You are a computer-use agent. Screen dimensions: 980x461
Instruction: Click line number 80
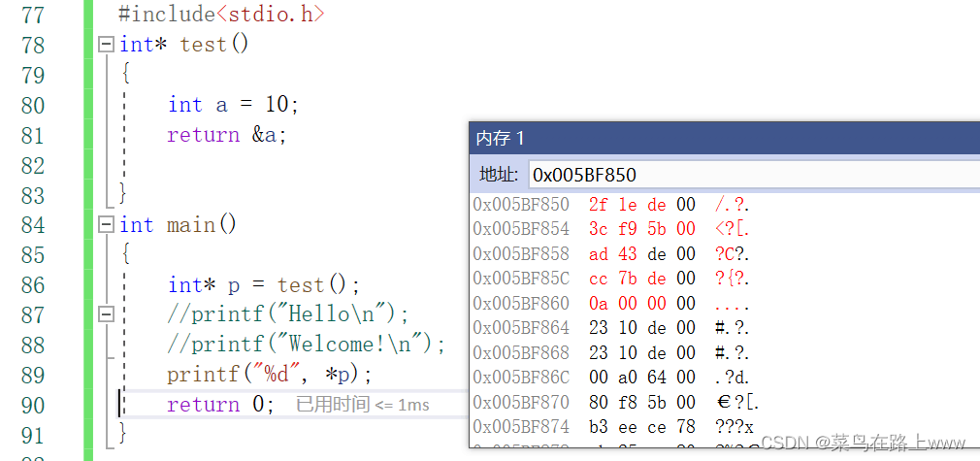pyautogui.click(x=32, y=105)
